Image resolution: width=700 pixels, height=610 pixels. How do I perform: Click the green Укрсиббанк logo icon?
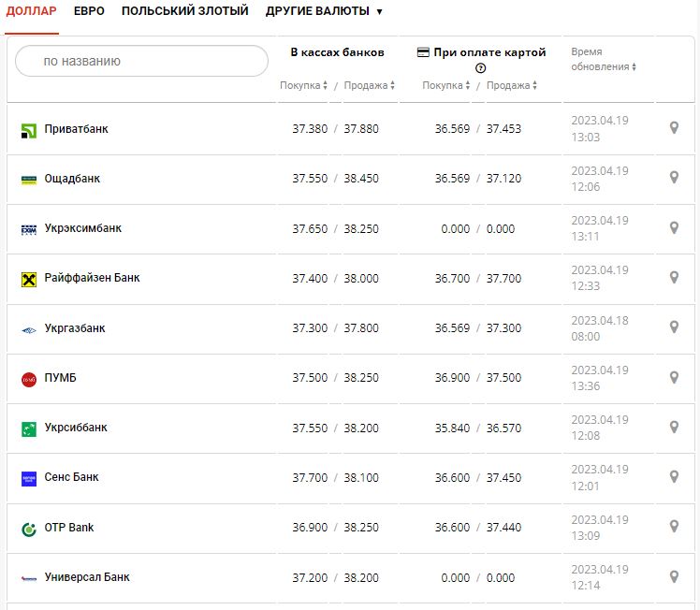click(28, 428)
